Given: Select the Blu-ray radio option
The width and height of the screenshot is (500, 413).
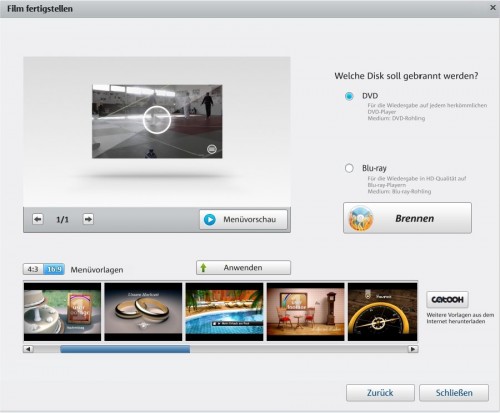Looking at the screenshot, I should point(349,168).
